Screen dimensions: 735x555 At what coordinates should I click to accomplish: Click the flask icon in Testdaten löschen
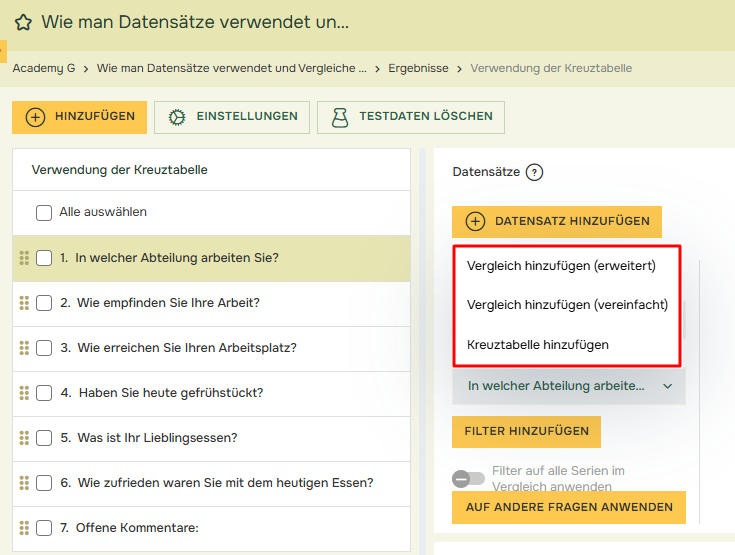pyautogui.click(x=340, y=117)
